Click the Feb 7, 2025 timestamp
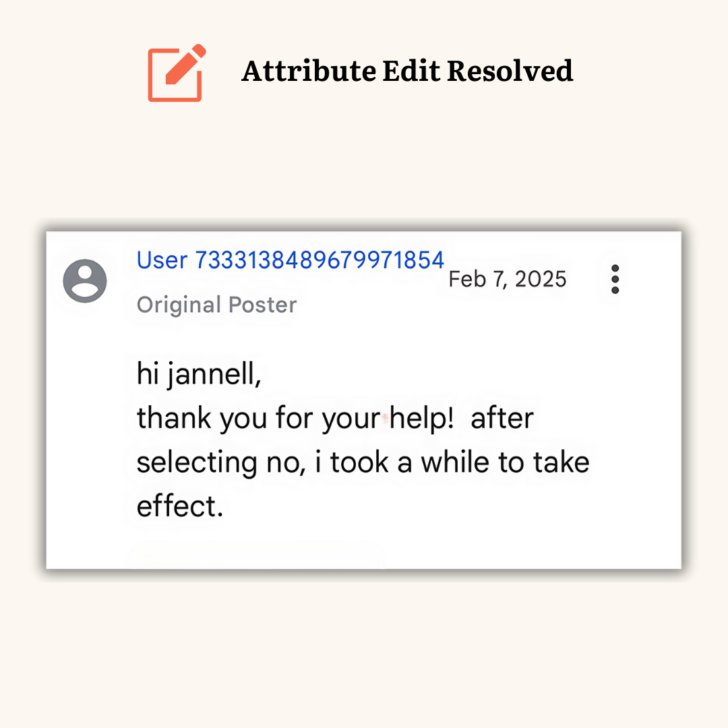 (x=508, y=280)
